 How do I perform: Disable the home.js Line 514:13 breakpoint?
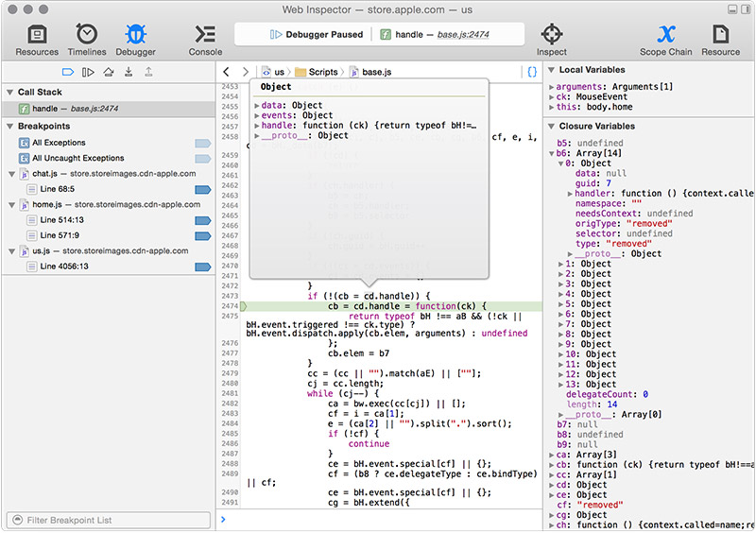tap(203, 220)
